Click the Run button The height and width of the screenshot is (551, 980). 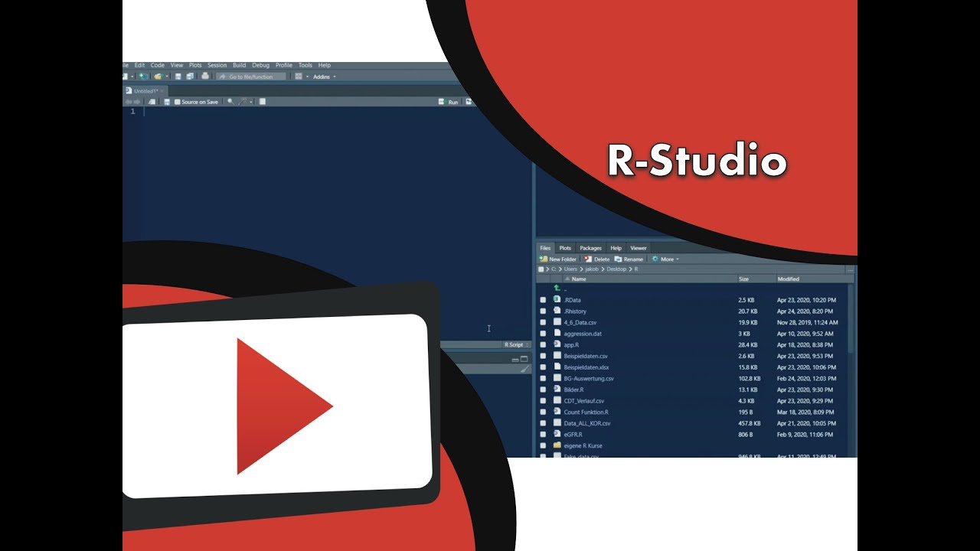[449, 102]
